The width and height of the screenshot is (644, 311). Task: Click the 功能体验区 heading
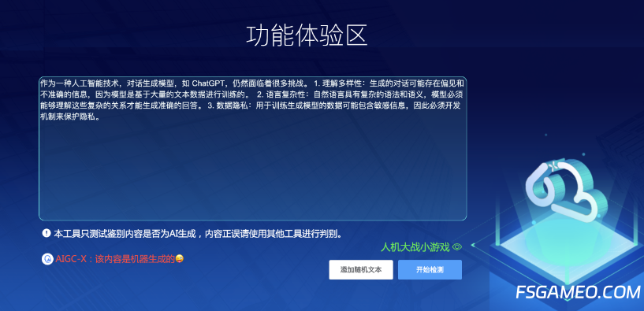(x=307, y=35)
